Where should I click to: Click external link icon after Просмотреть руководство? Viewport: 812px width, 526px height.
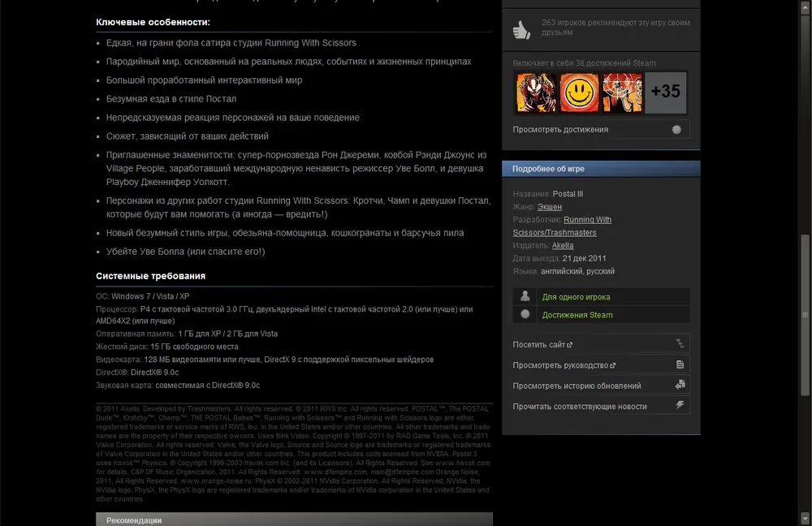(612, 365)
